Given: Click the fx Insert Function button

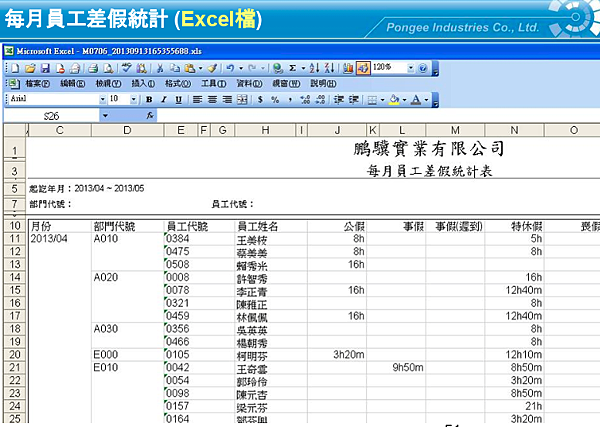Looking at the screenshot, I should pos(150,115).
